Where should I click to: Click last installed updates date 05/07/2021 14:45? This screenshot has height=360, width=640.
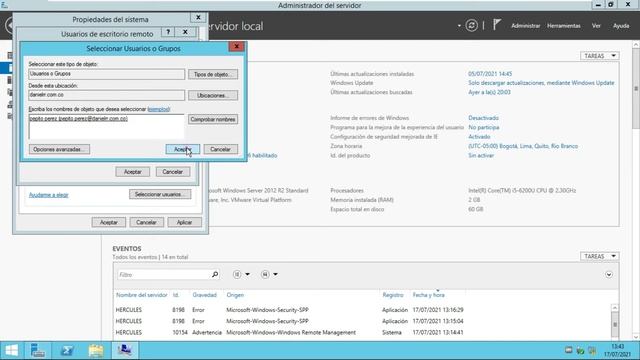tap(490, 74)
